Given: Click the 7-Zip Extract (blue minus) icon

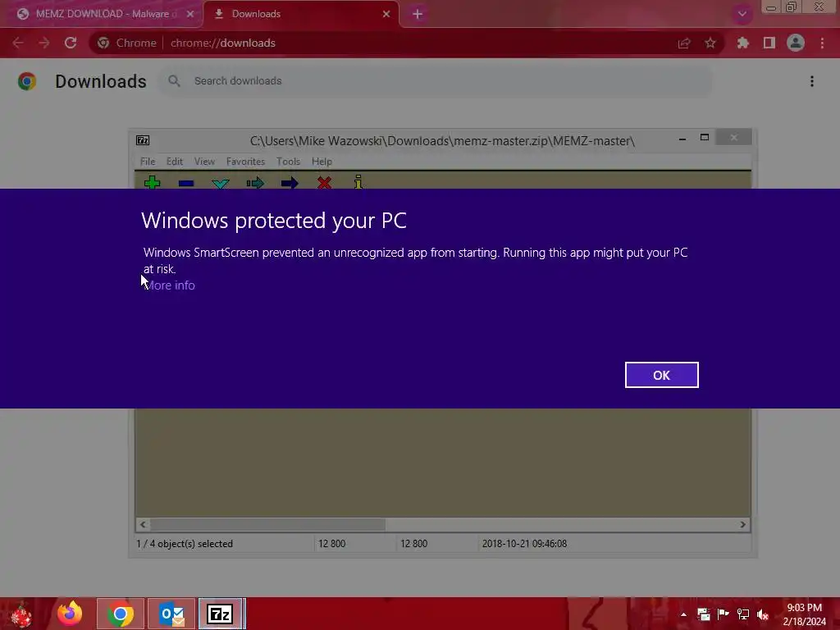Looking at the screenshot, I should tap(186, 183).
